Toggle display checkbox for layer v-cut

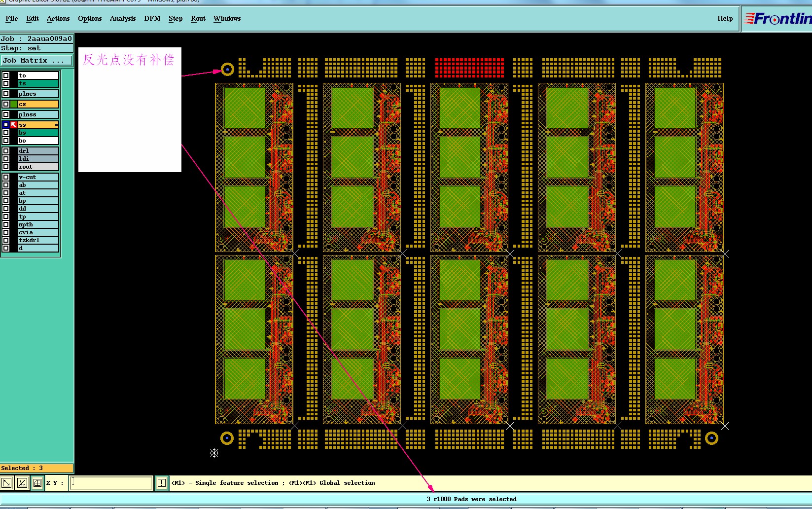click(x=6, y=177)
